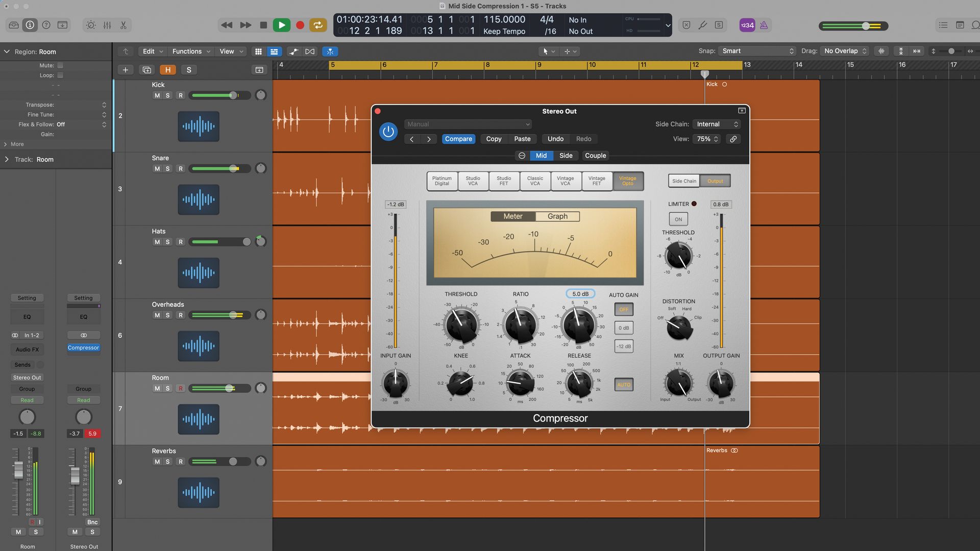This screenshot has height=551, width=980.
Task: Select the Scissors editor tool
Action: [124, 24]
